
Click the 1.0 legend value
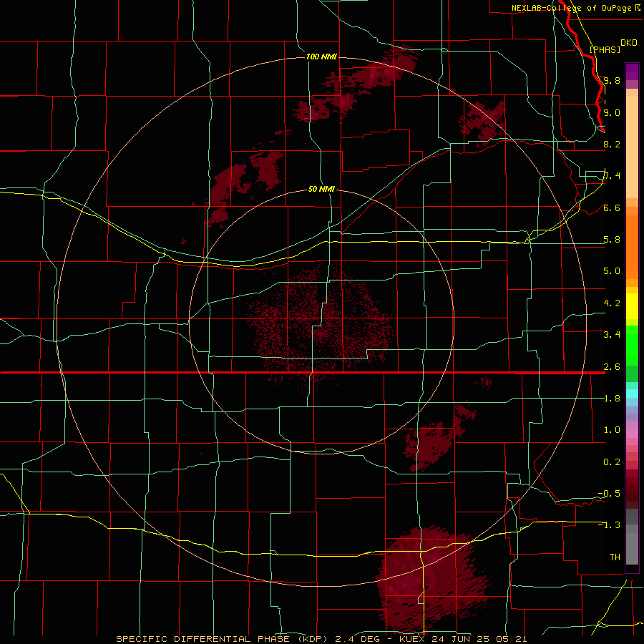coord(612,430)
